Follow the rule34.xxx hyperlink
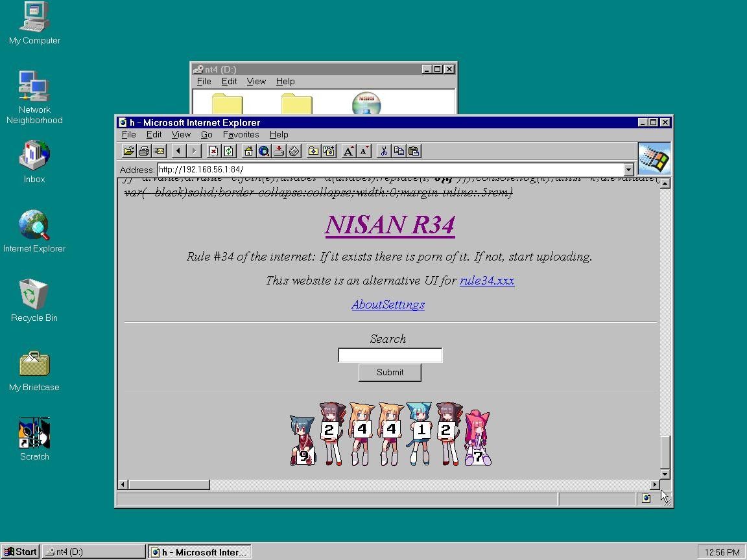Image resolution: width=747 pixels, height=560 pixels. pos(487,281)
